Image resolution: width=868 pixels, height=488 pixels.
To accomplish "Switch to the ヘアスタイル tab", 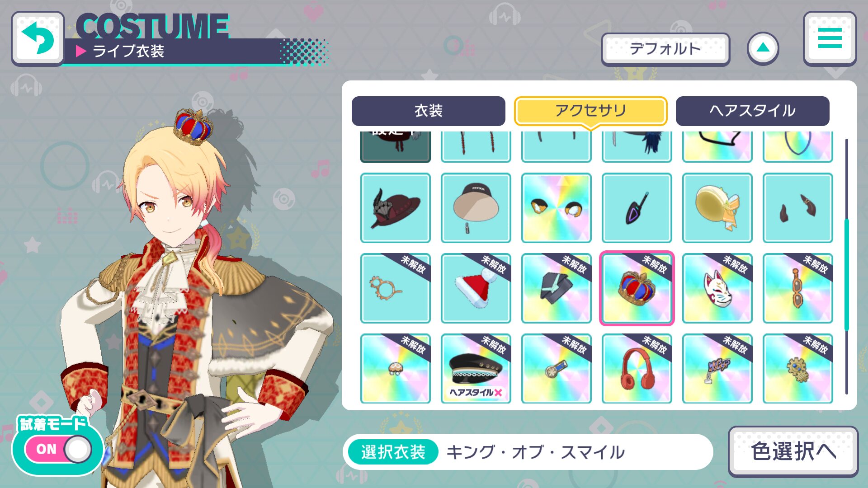I will click(x=752, y=111).
